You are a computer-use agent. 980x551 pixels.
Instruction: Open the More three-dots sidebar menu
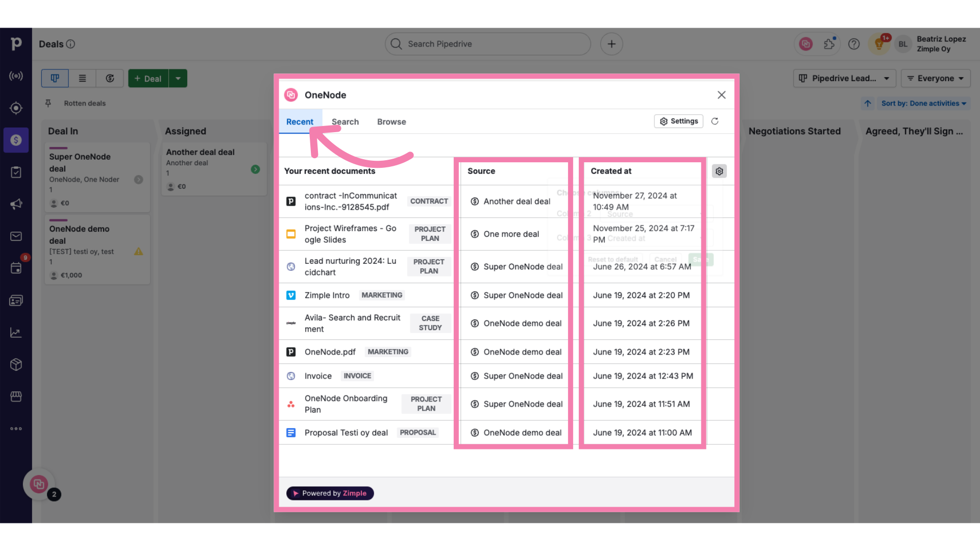(x=16, y=429)
